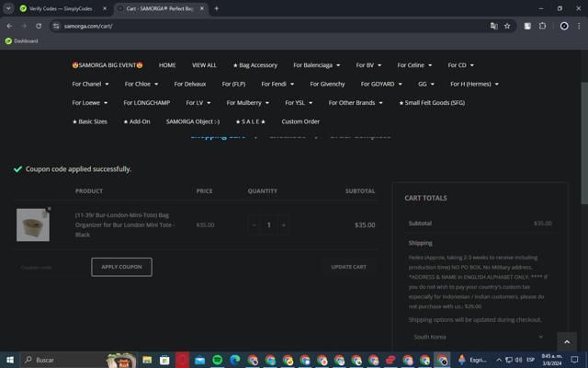Open the For Givenchy link
588x368 pixels.
[x=327, y=84]
